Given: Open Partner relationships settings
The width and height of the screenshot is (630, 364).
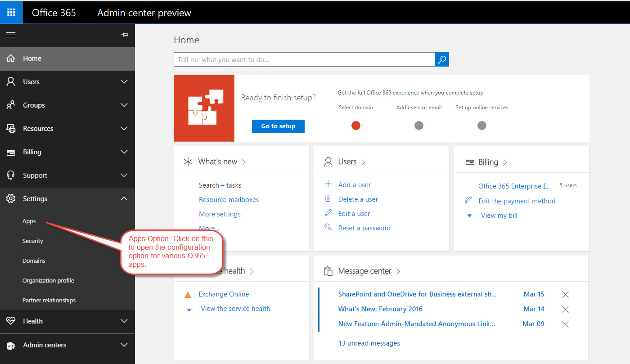Looking at the screenshot, I should click(49, 301).
